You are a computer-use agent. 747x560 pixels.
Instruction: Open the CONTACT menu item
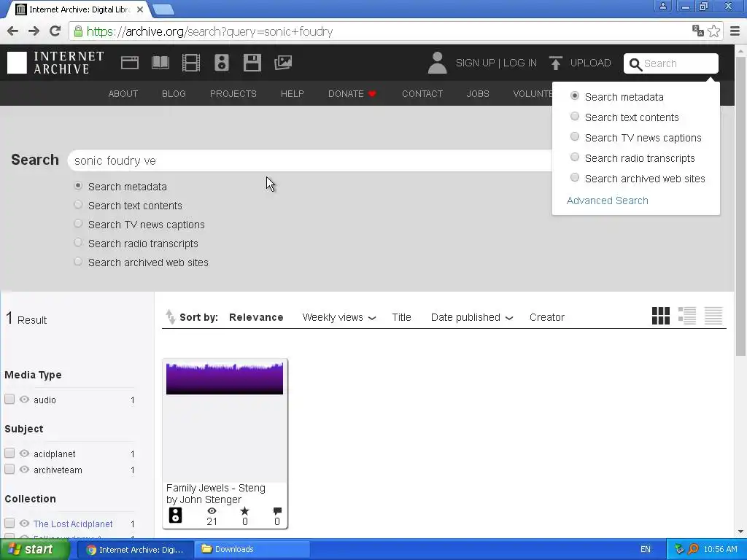[422, 94]
